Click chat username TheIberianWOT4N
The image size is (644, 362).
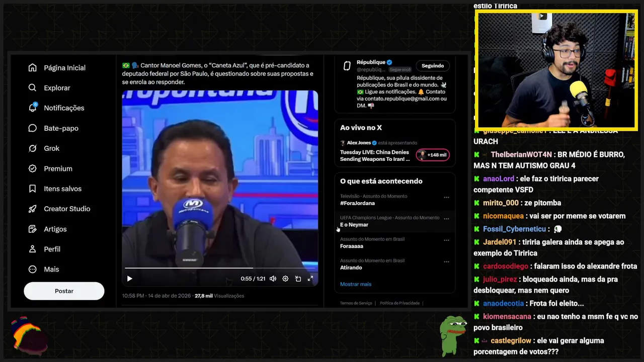click(x=521, y=154)
